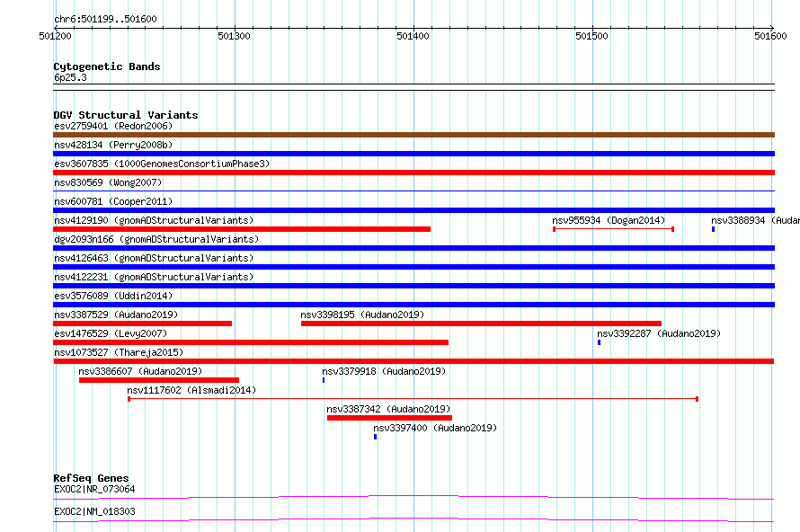Screen dimensions: 800x532
Task: Click the EXOC2|NM_018303 gene label
Action: (x=94, y=511)
